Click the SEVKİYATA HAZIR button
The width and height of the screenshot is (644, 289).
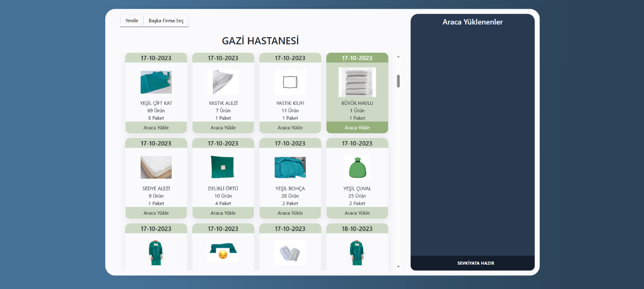tap(473, 263)
